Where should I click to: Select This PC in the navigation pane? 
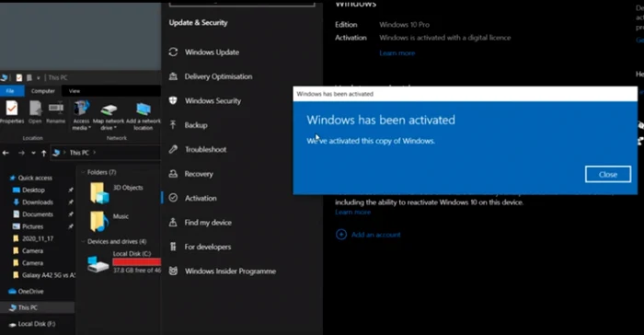[x=27, y=307]
